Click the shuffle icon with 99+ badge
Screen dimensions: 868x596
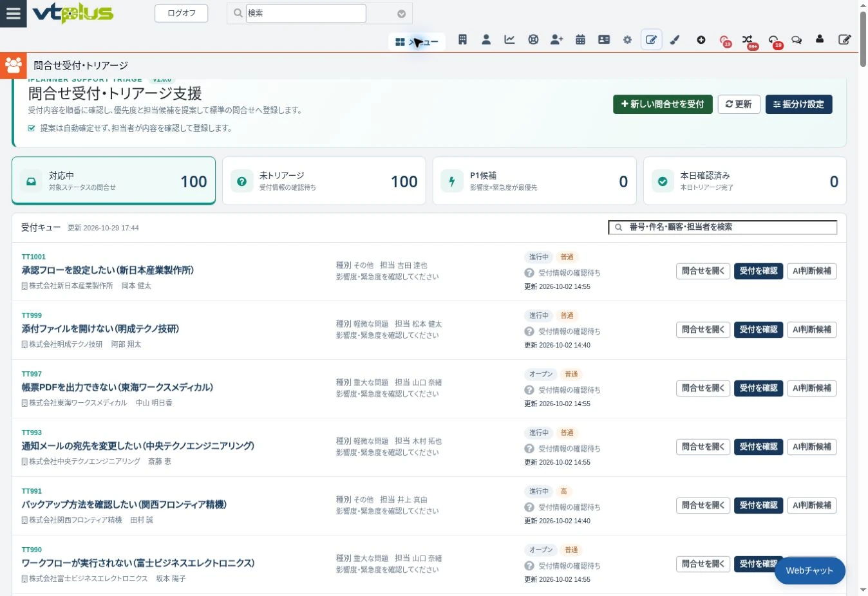[x=747, y=40]
